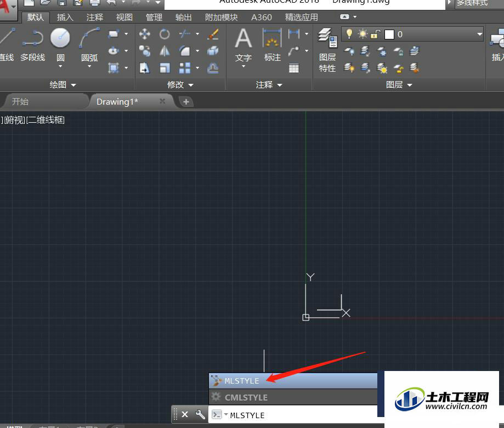Click the Table tool icon
This screenshot has width=504, height=428.
tap(294, 68)
